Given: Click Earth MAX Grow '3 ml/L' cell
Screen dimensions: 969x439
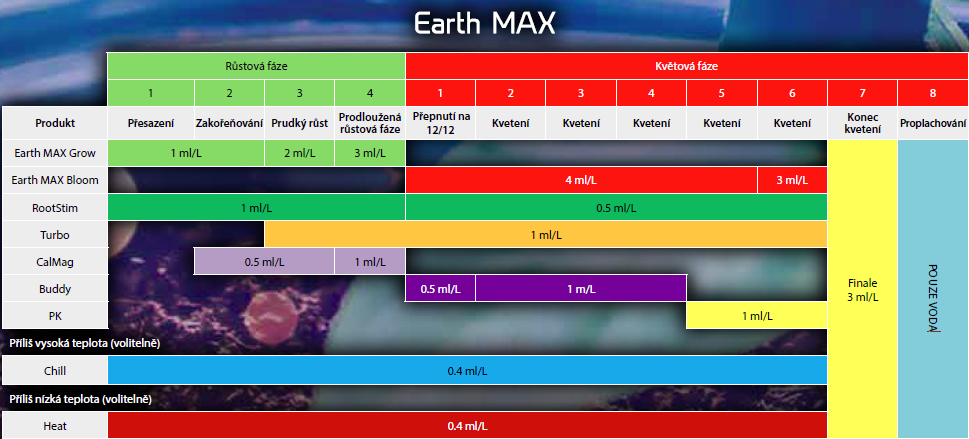Looking at the screenshot, I should click(x=370, y=153).
